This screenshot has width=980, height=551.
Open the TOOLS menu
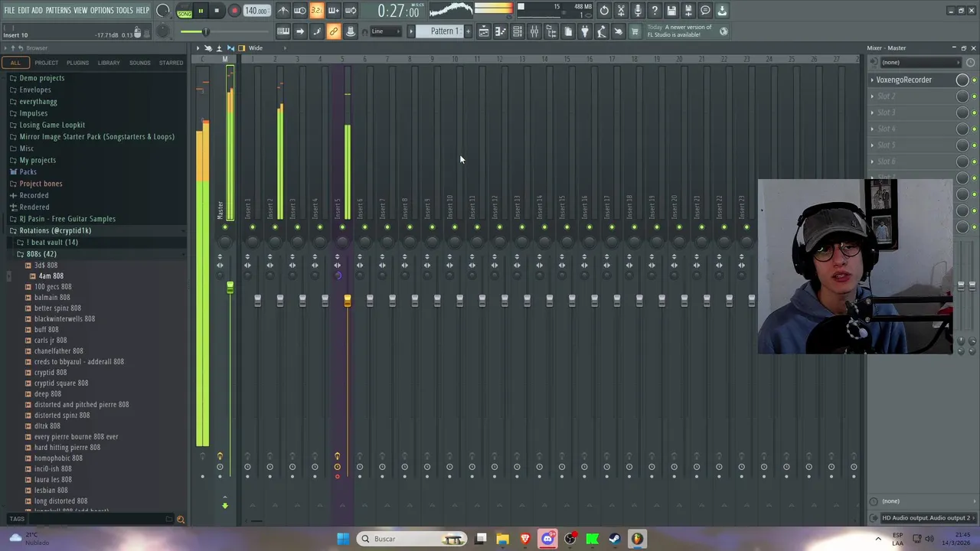pyautogui.click(x=124, y=10)
